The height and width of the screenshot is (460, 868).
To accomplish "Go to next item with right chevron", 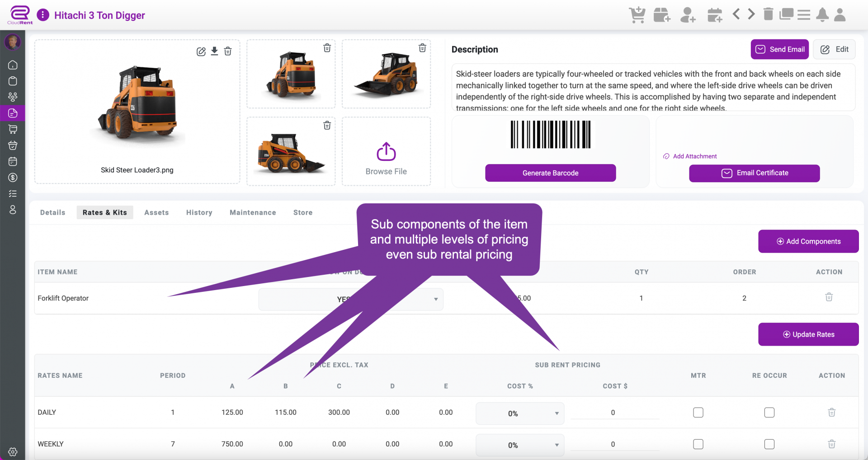I will pos(751,14).
